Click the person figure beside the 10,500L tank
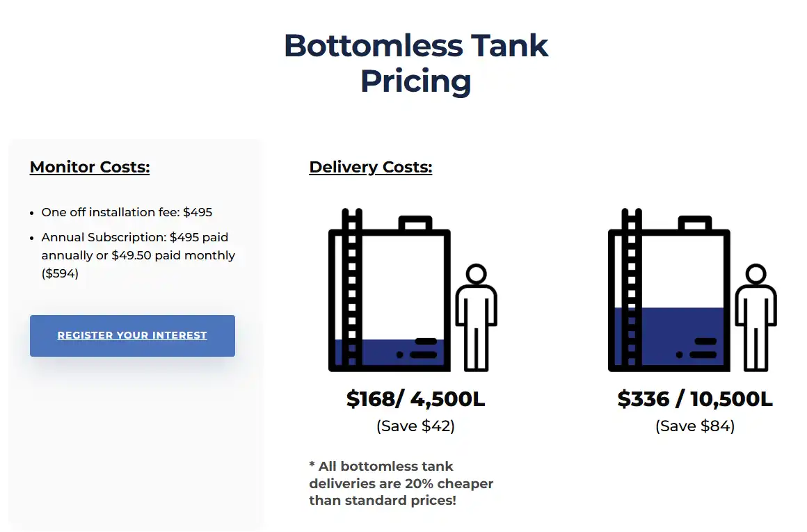 (x=756, y=316)
